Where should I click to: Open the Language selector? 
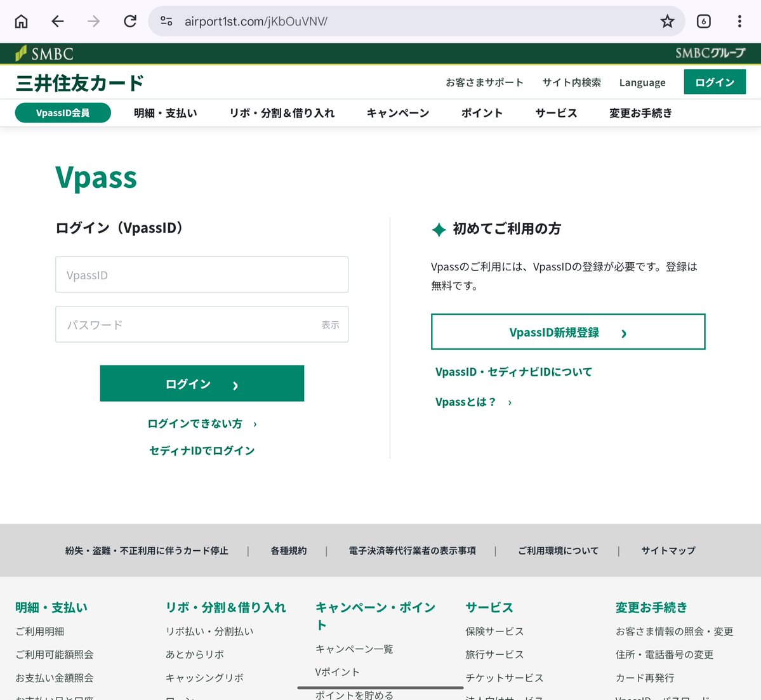point(642,83)
